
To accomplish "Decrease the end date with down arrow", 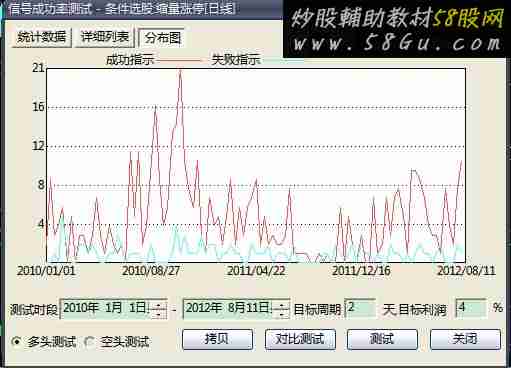I will [x=282, y=314].
